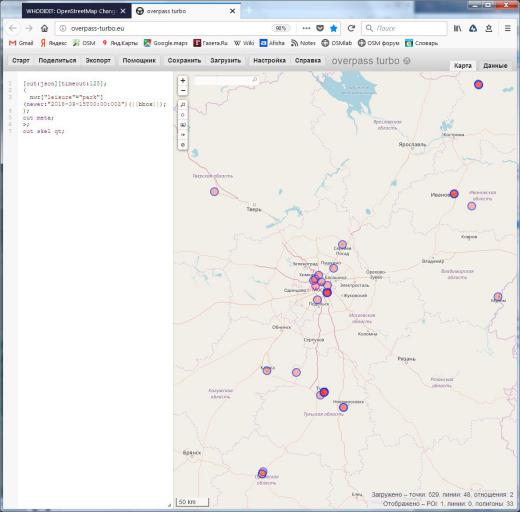
Task: Click the browser Home icon
Action: (x=44, y=29)
